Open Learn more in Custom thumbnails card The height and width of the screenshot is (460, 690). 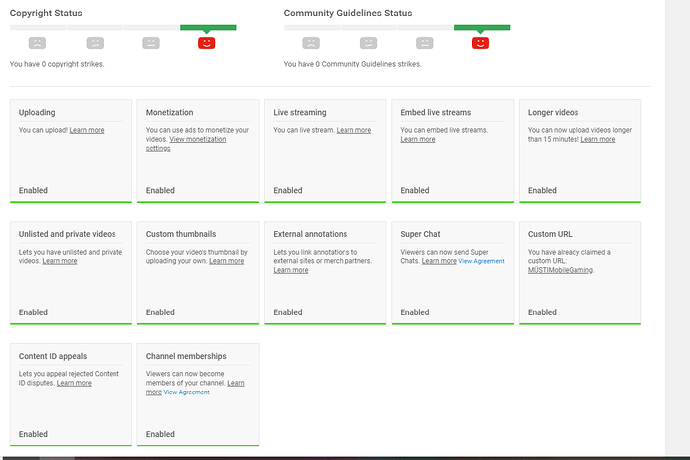click(227, 261)
